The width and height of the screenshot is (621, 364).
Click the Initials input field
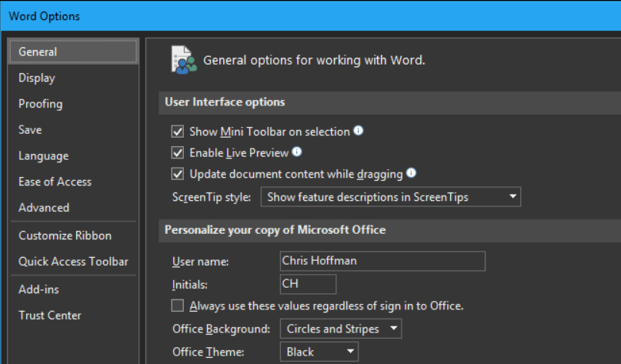[308, 284]
